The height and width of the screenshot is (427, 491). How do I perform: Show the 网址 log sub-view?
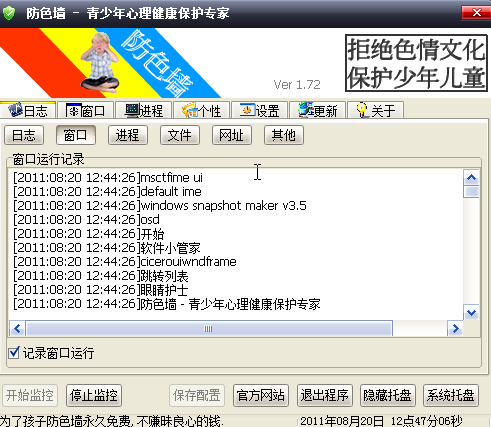tap(232, 135)
